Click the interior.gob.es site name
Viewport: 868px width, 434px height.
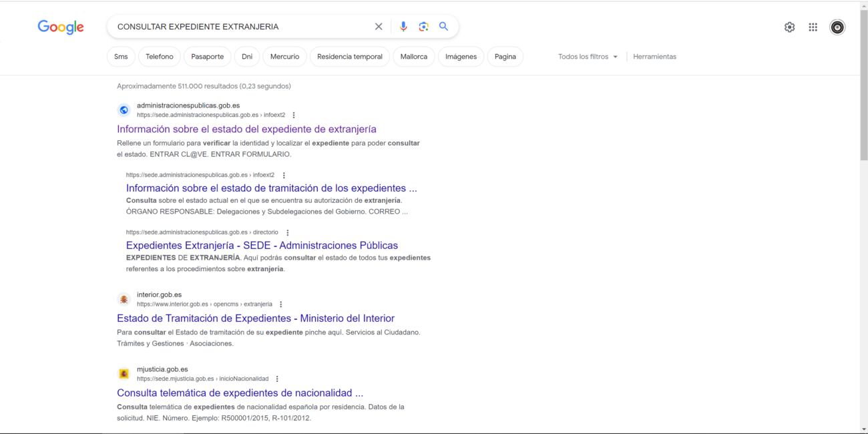pyautogui.click(x=159, y=294)
